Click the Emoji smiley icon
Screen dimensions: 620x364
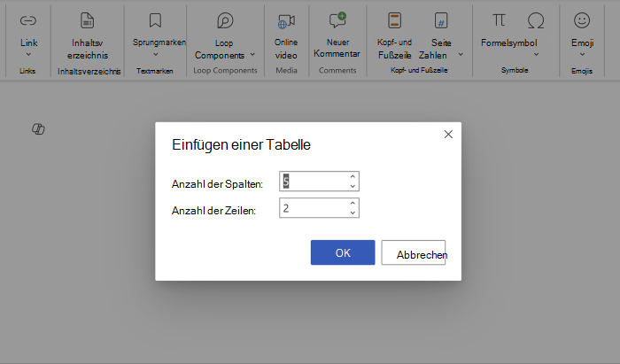point(582,20)
